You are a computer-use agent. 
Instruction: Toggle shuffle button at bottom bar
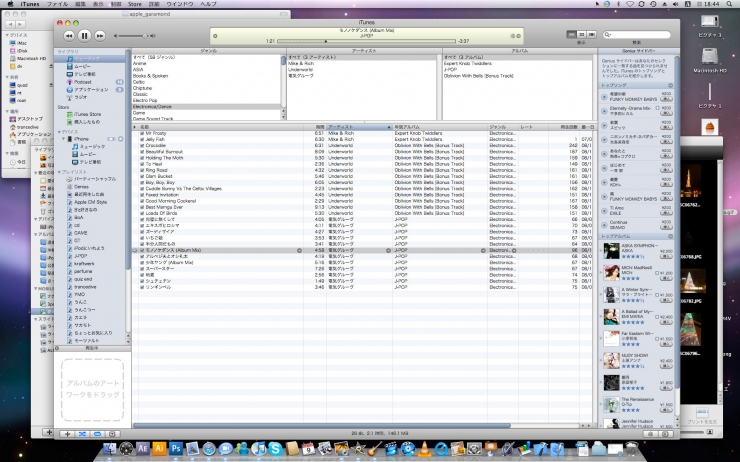point(82,434)
